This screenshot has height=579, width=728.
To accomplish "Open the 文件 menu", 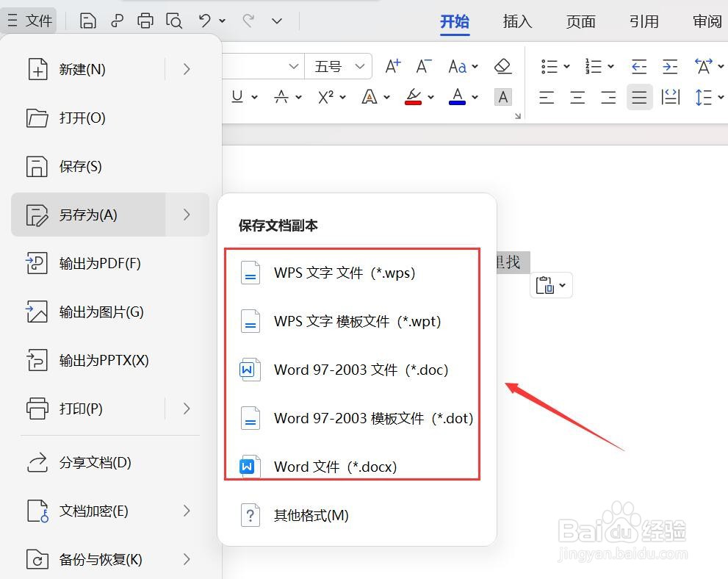I will pyautogui.click(x=31, y=20).
